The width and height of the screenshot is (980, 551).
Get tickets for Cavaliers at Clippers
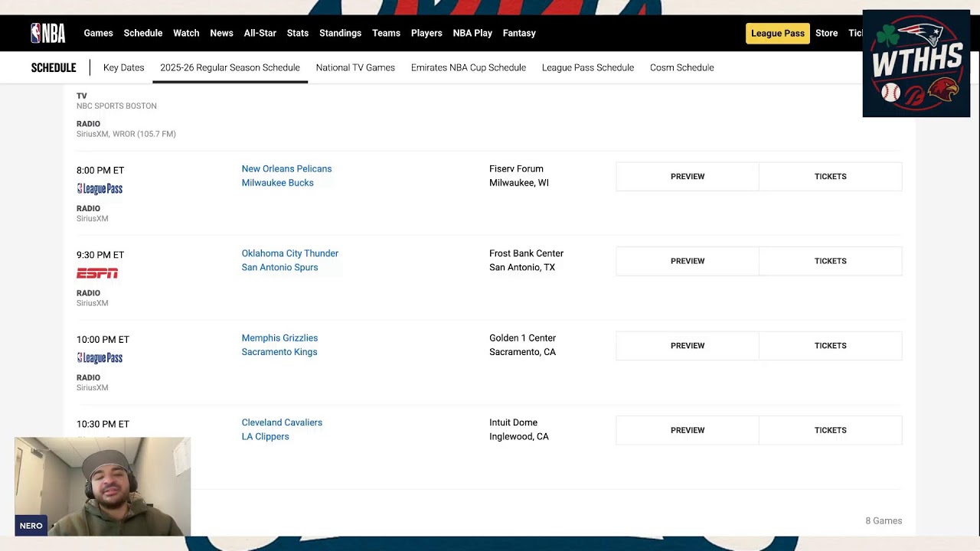click(x=831, y=430)
